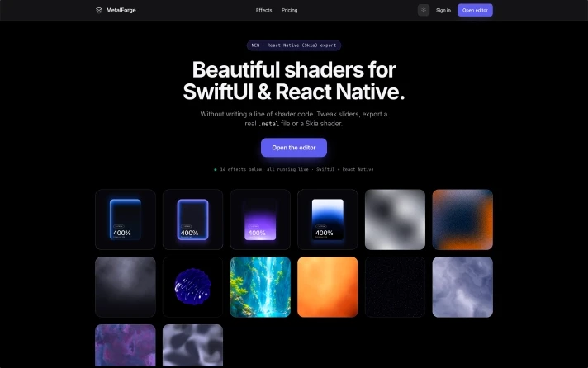The height and width of the screenshot is (368, 588).
Task: Open the dark speckled starfield shader
Action: point(395,287)
